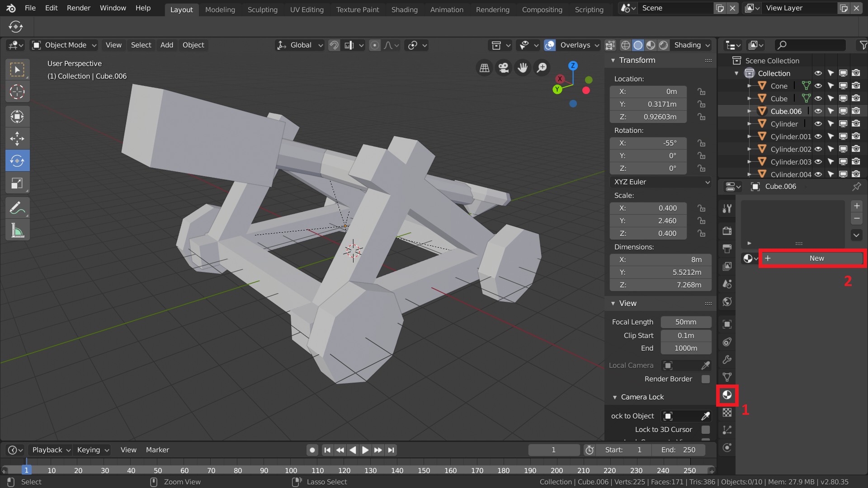Toggle visibility eye of Cone
The width and height of the screenshot is (868, 488).
818,86
